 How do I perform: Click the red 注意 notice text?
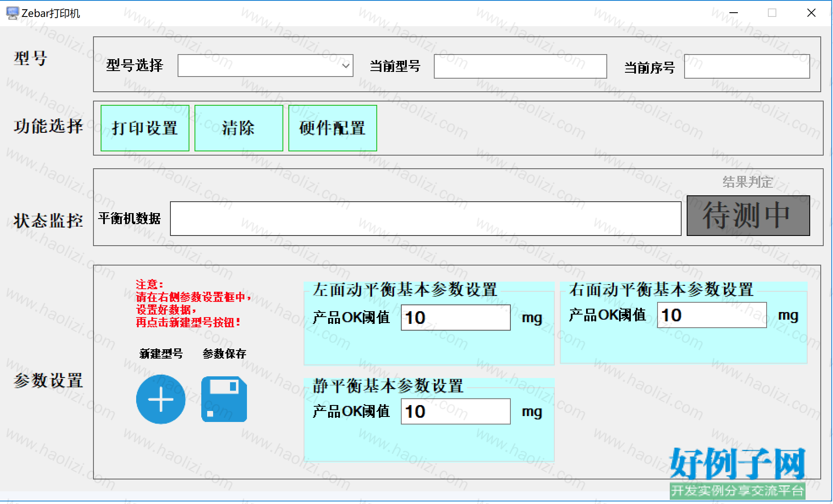point(194,303)
